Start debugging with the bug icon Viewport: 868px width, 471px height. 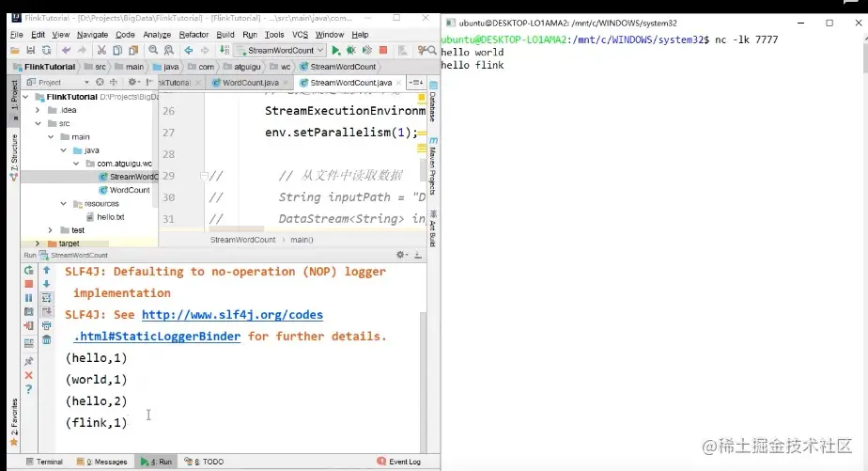[351, 51]
